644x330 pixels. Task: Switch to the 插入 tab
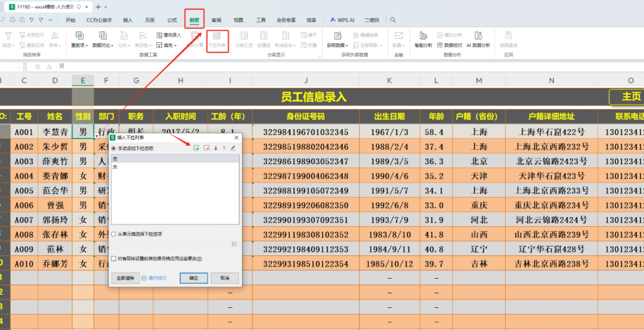click(x=128, y=20)
